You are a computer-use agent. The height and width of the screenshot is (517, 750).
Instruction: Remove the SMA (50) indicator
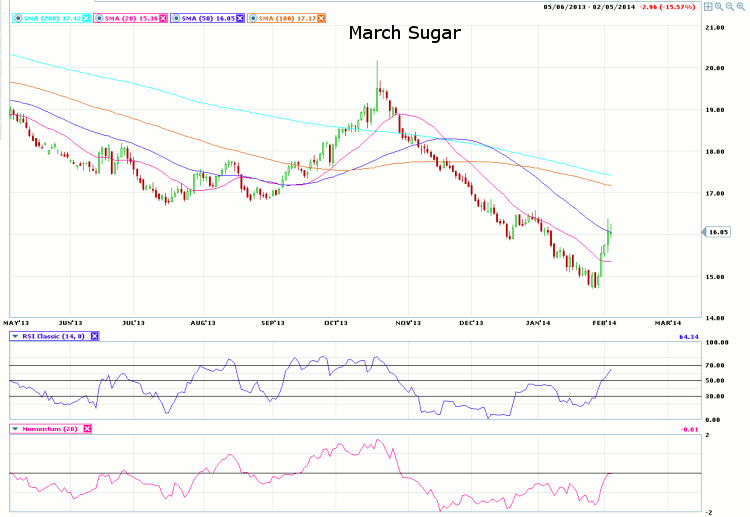click(x=239, y=18)
